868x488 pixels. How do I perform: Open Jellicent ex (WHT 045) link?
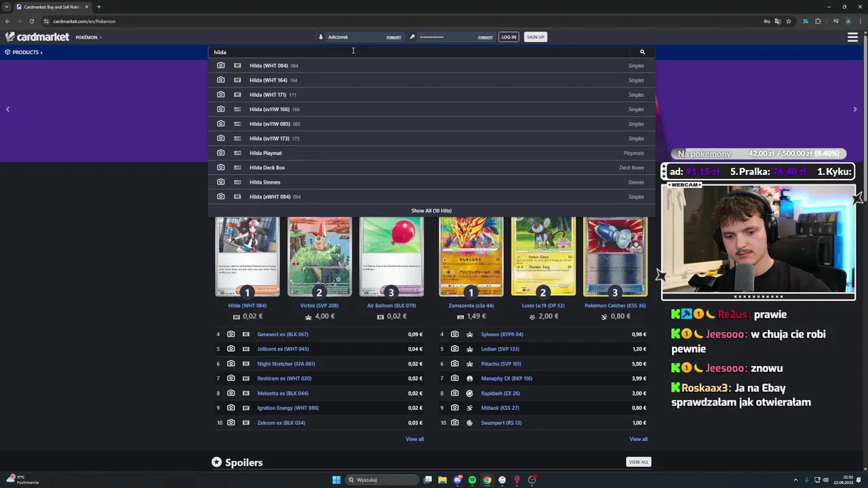pos(283,349)
